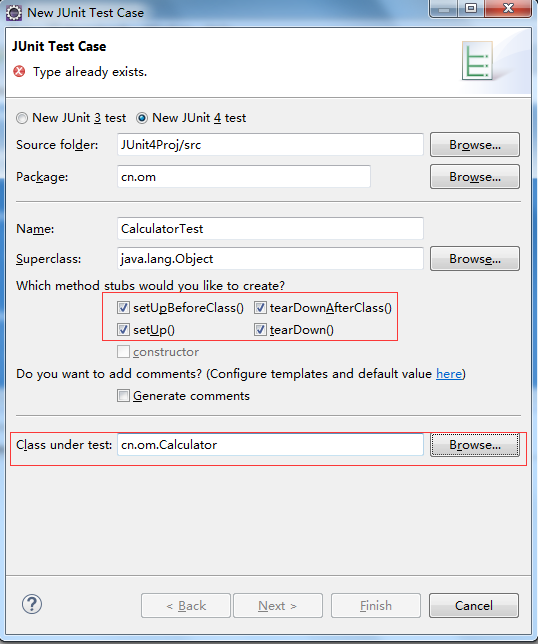Toggle the setUp() method stub checkbox
Screen dimensions: 538x644
coord(123,329)
